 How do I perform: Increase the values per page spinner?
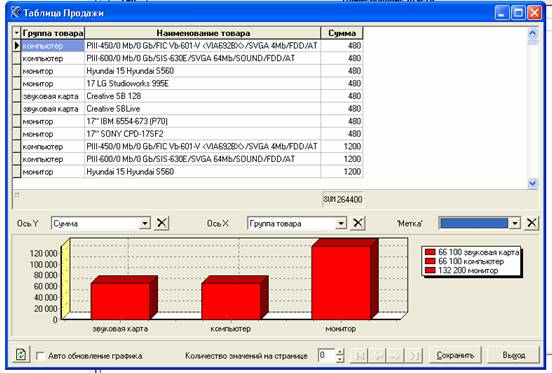pyautogui.click(x=340, y=352)
